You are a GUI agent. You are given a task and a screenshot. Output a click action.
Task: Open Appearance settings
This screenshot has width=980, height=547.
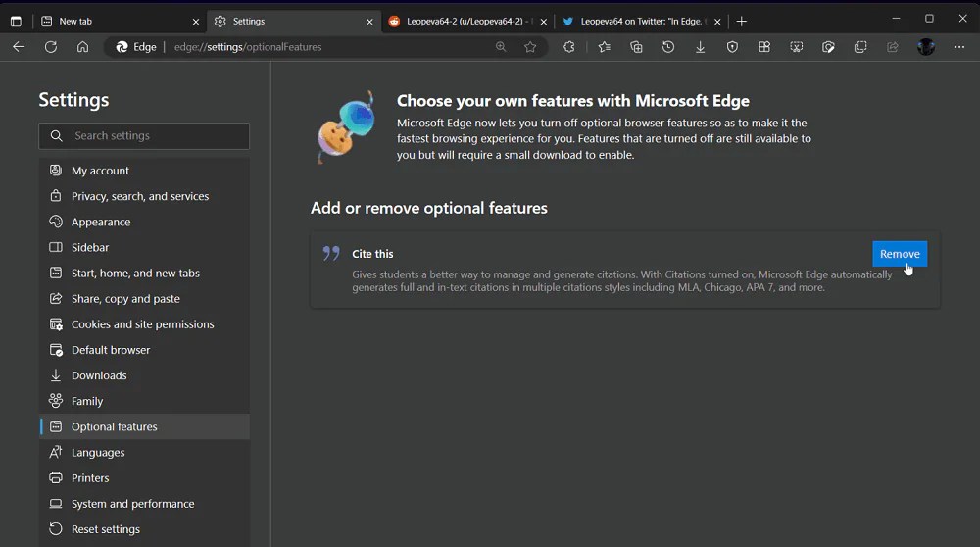[x=144, y=222]
